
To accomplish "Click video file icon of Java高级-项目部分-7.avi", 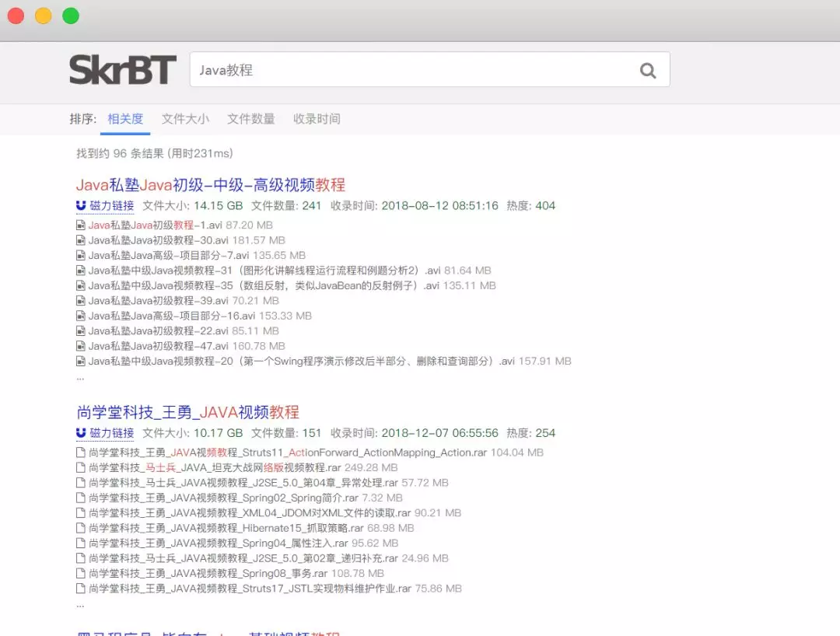I will (x=80, y=255).
